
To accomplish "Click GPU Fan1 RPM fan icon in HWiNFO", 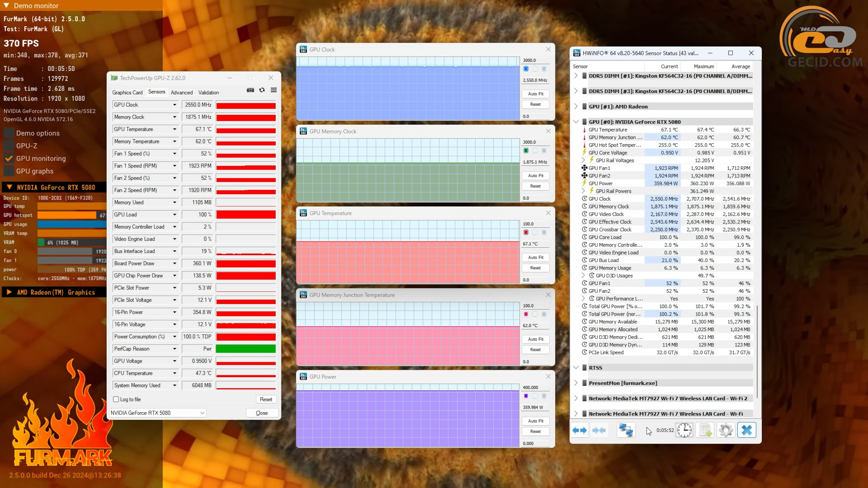I will point(585,168).
